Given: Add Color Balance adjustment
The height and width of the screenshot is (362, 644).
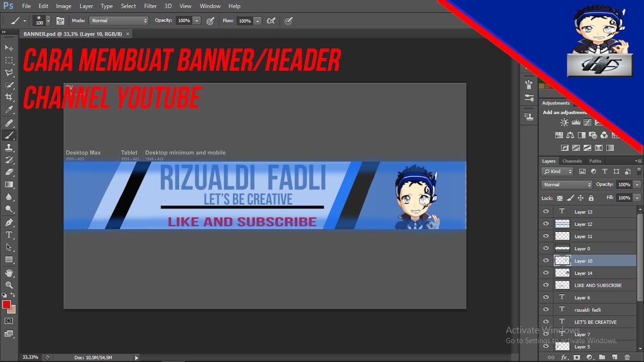Looking at the screenshot, I should pyautogui.click(x=570, y=135).
